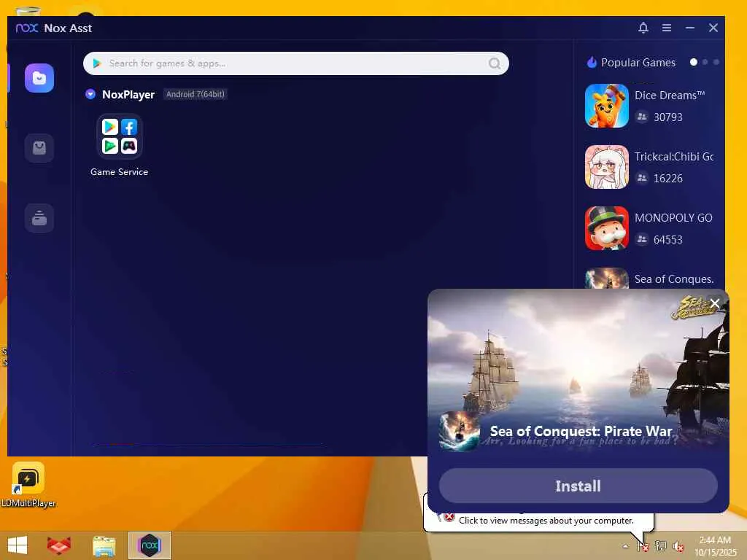Focus the Search for games & apps field
The height and width of the screenshot is (560, 747).
(x=296, y=63)
